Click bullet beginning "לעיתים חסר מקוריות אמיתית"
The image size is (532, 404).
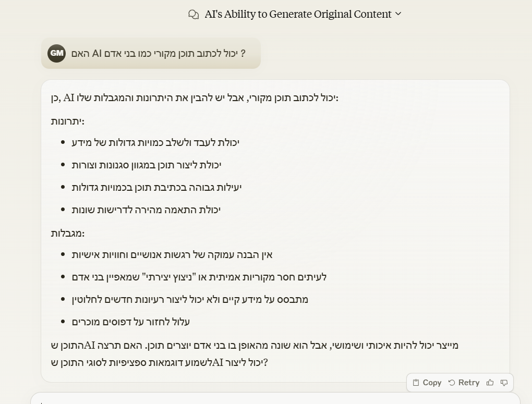click(199, 277)
